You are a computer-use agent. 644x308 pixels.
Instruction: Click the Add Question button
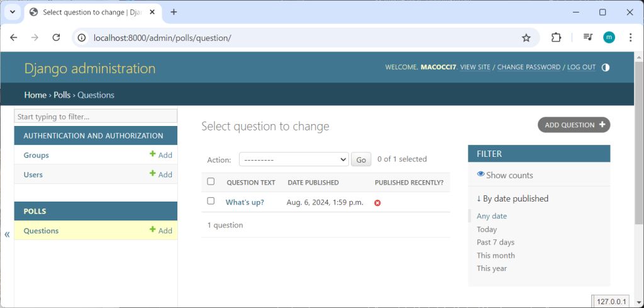[574, 125]
